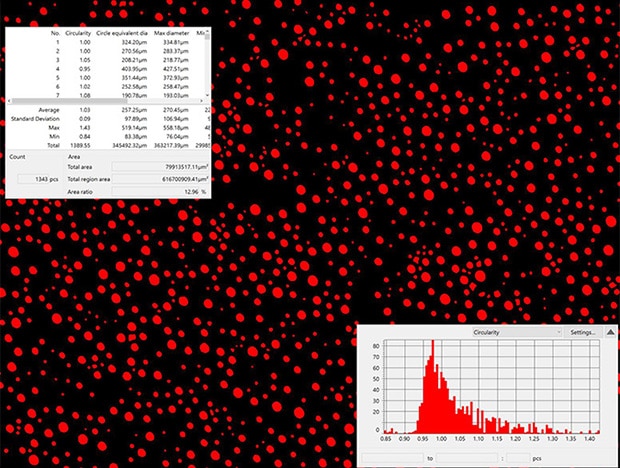
Task: Click the pcs count input field in histogram
Action: point(518,458)
